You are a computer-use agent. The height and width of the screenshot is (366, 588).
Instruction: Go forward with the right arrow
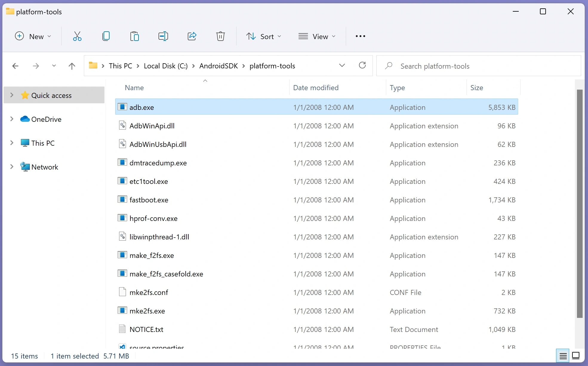[x=36, y=66]
